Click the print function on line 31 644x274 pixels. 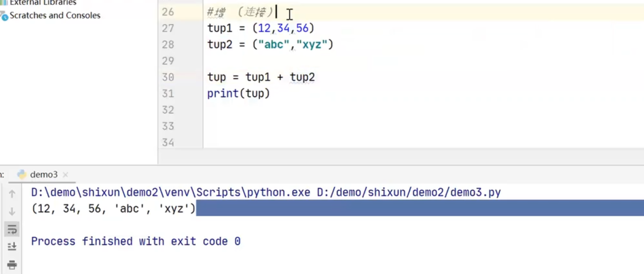click(223, 93)
